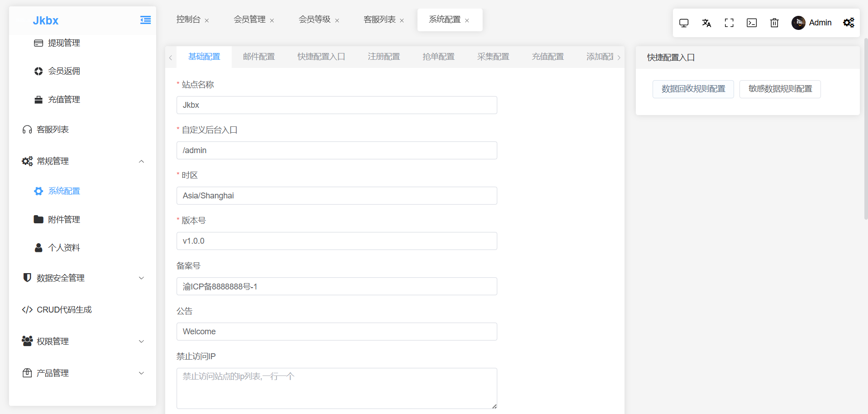This screenshot has width=868, height=414.
Task: Click the Admin avatar image
Action: (798, 23)
